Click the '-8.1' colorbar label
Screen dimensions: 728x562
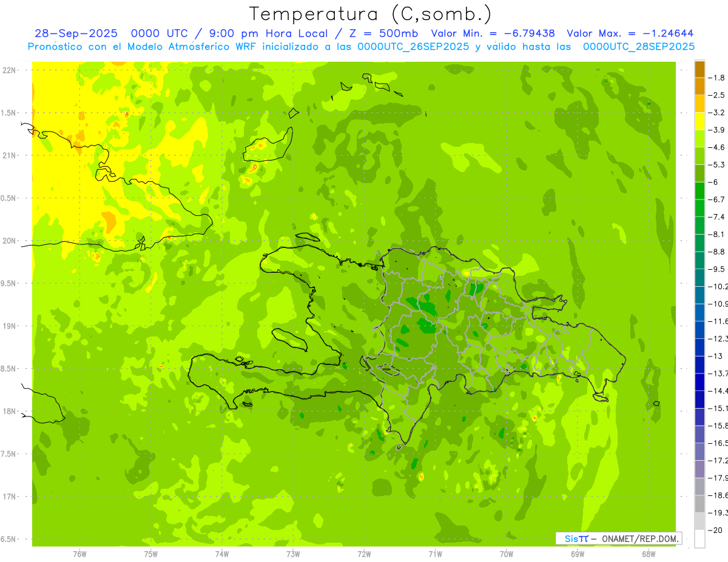(718, 234)
